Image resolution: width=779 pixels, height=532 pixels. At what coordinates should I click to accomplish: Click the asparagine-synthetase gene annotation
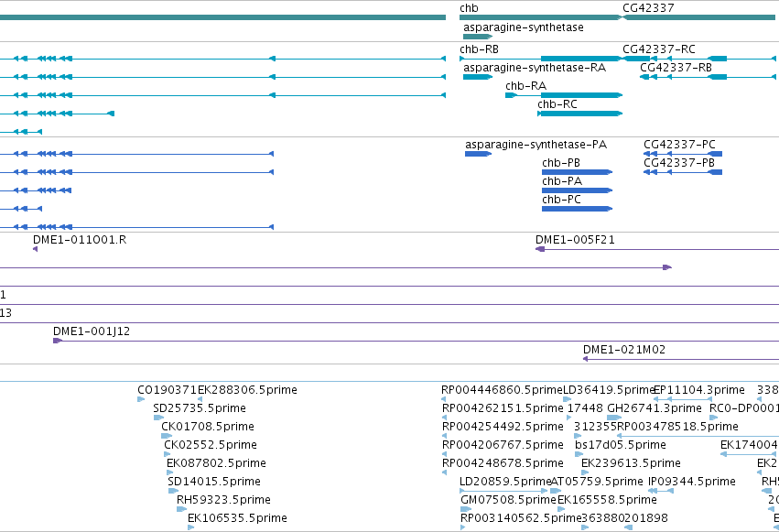click(x=478, y=37)
